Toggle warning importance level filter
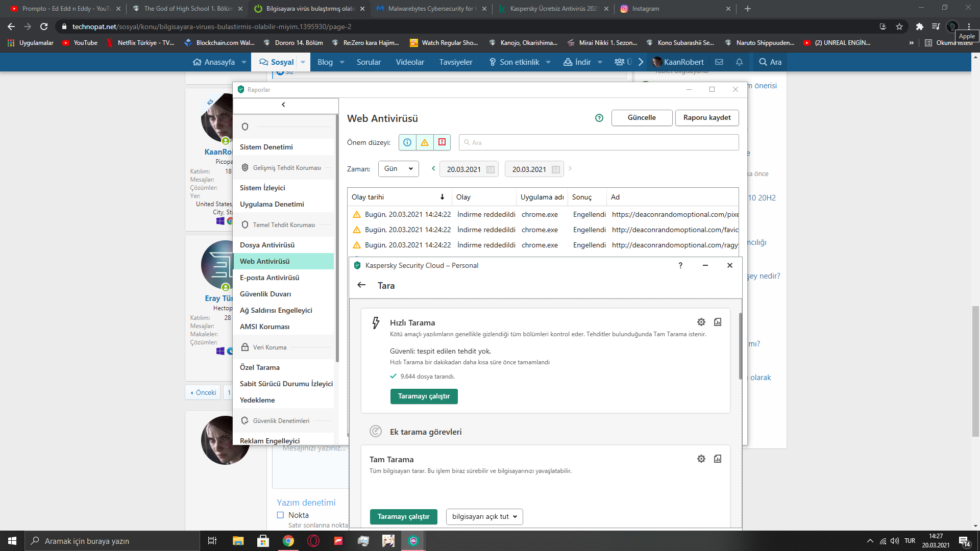This screenshot has width=980, height=551. click(425, 142)
